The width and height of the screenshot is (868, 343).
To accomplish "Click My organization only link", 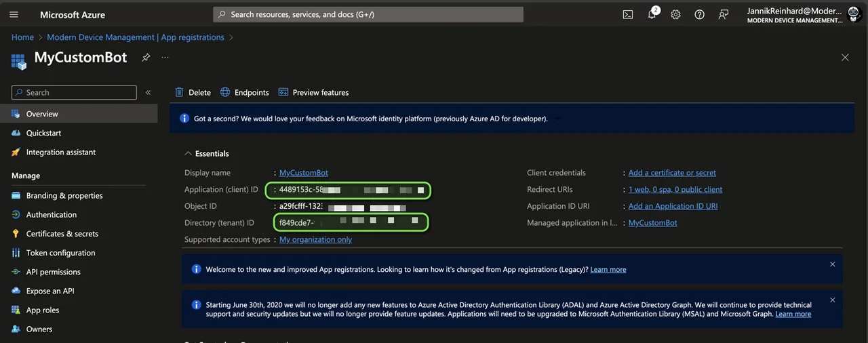I will click(x=315, y=239).
